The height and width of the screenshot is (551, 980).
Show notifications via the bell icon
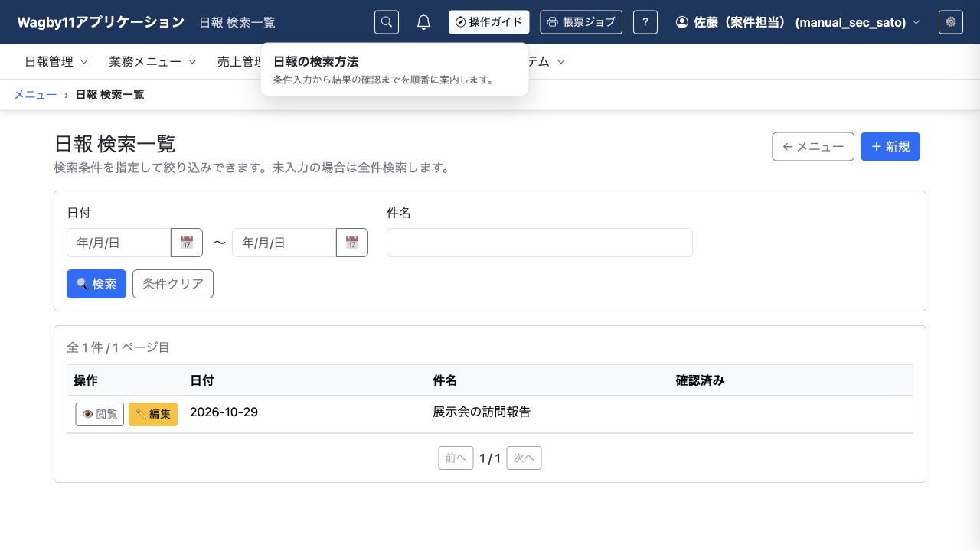point(423,22)
